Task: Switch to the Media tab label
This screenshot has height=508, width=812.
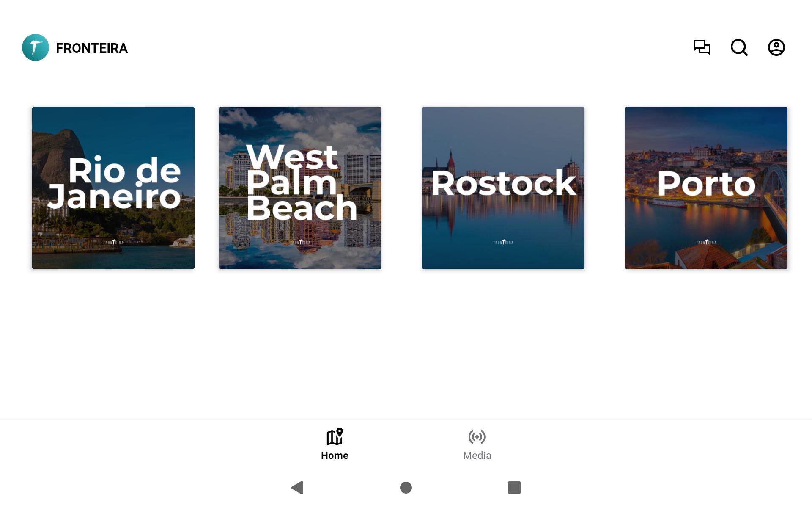Action: pos(477,456)
